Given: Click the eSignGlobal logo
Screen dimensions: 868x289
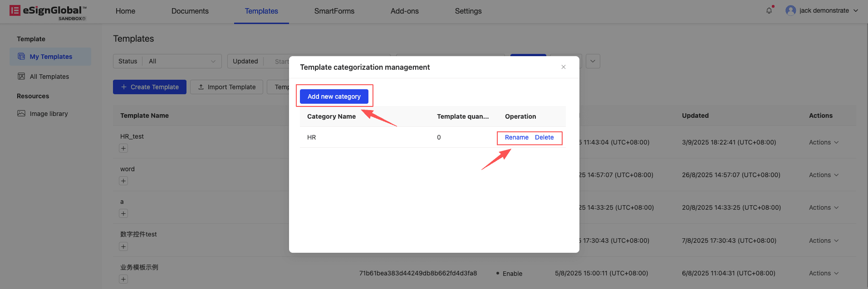Looking at the screenshot, I should 48,11.
